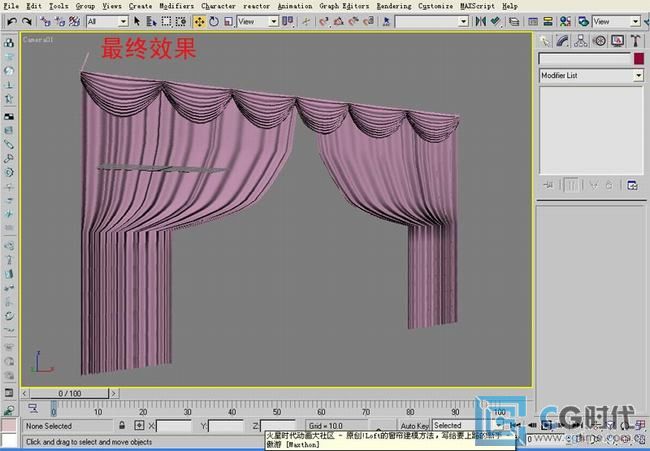Open the Curve Editor icon

(x=533, y=21)
